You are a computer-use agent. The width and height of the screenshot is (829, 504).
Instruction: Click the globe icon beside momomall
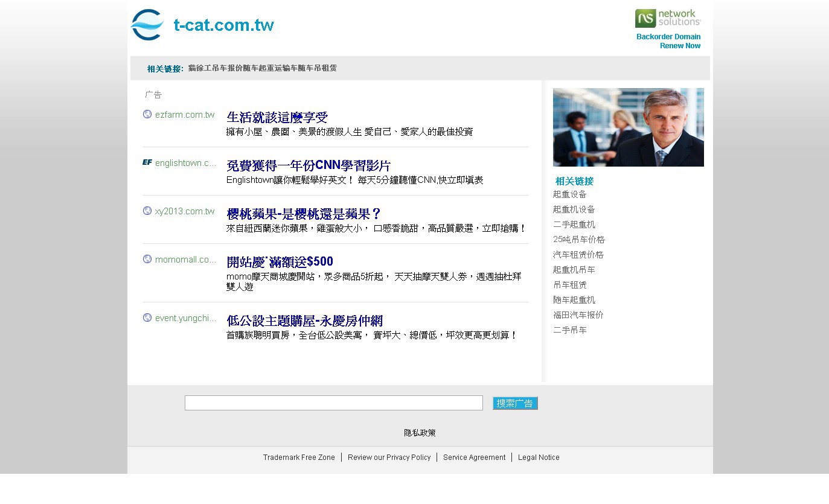pos(147,259)
